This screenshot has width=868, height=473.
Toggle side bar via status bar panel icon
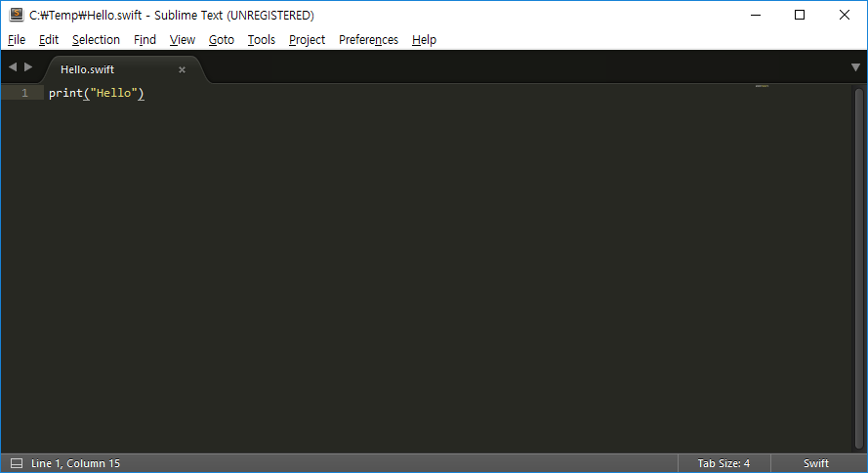click(17, 463)
